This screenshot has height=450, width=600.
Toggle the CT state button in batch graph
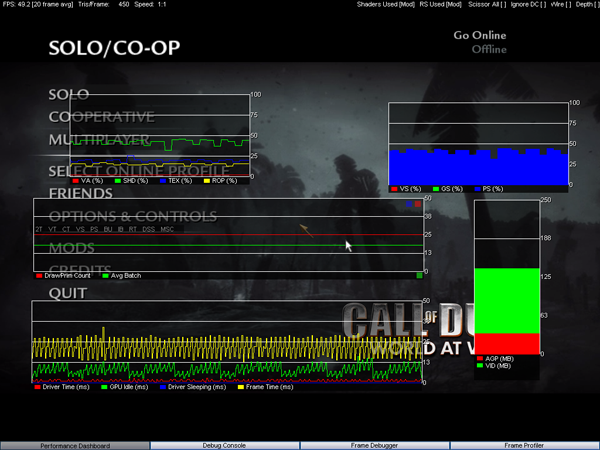tap(66, 229)
